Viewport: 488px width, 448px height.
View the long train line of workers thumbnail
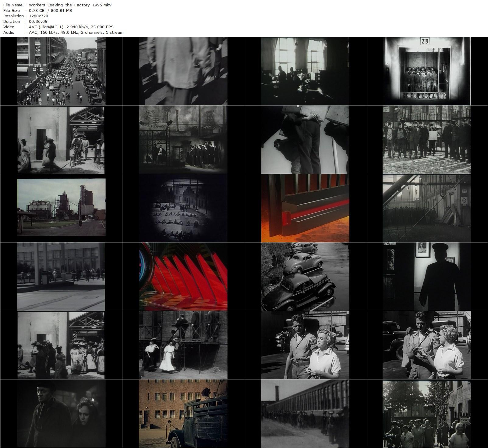tap(305, 414)
